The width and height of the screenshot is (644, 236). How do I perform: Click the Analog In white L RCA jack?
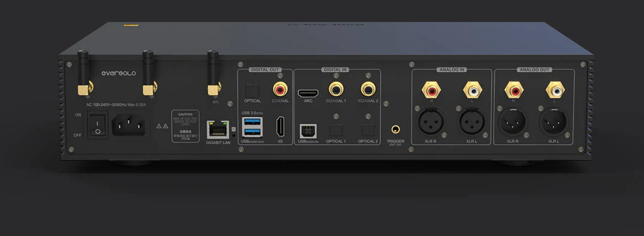472,90
